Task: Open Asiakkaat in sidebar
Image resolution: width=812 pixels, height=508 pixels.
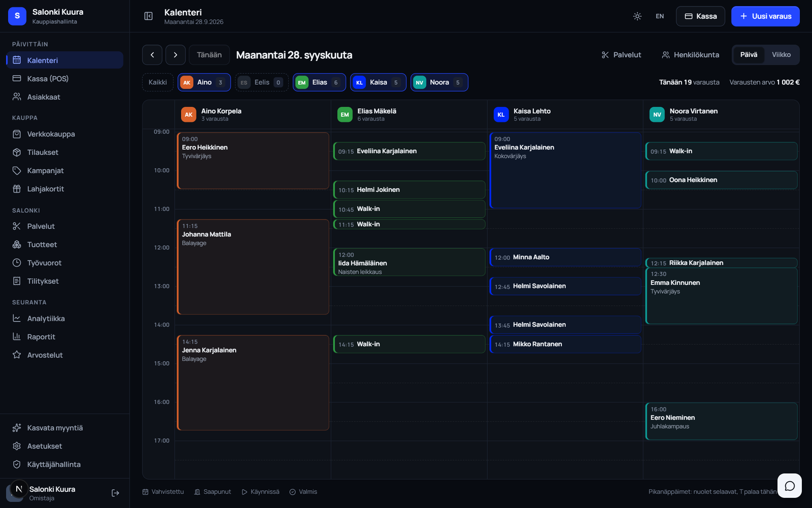Action: click(64, 97)
